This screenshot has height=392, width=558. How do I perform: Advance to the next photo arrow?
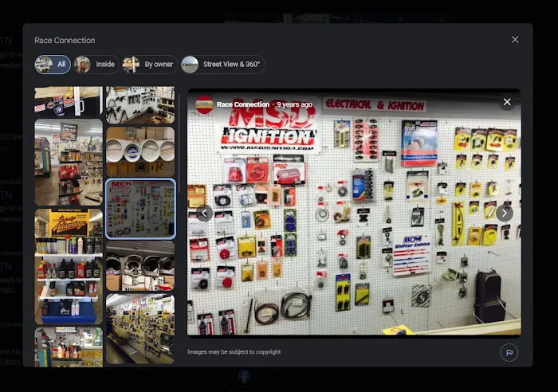pyautogui.click(x=505, y=213)
